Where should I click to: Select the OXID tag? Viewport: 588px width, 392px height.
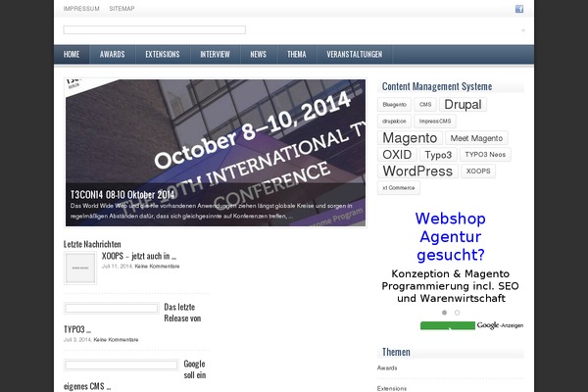tap(397, 155)
